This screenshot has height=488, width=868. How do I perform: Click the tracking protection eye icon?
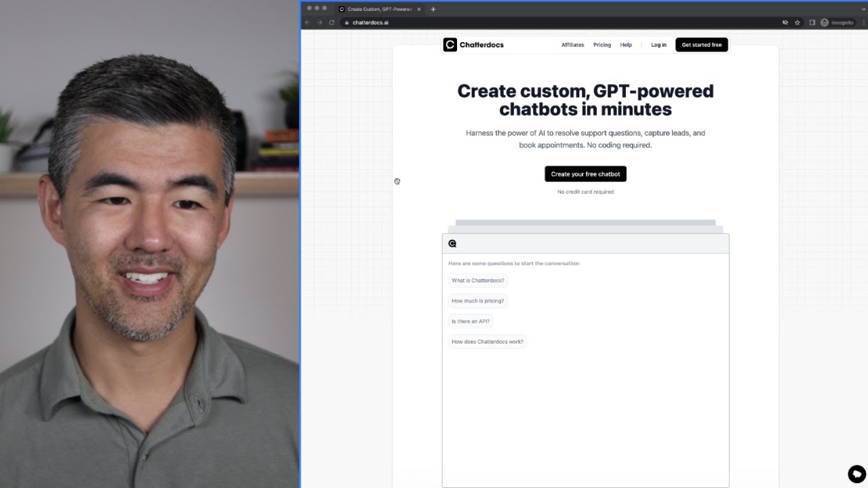click(785, 22)
